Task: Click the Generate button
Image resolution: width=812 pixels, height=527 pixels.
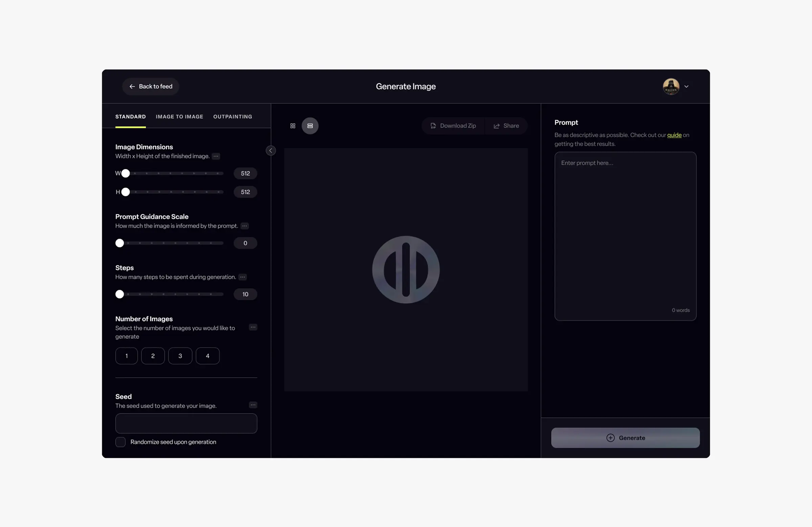Action: coord(625,438)
